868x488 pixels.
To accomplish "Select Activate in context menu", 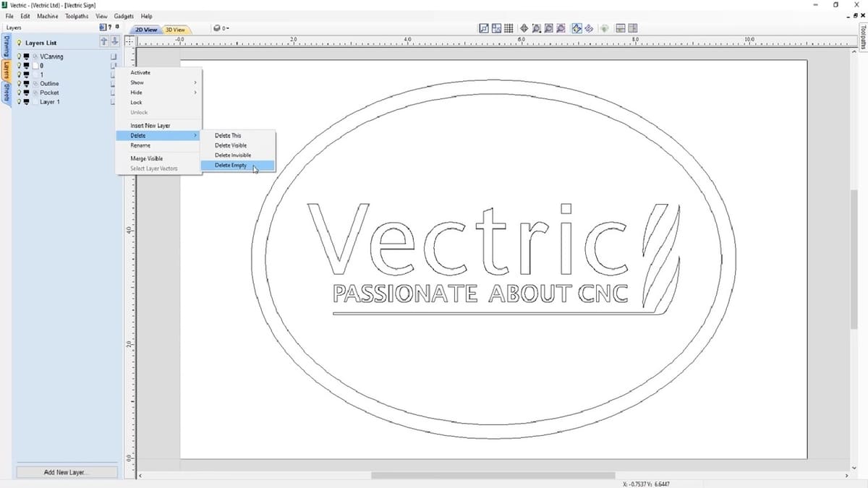I will (x=159, y=72).
